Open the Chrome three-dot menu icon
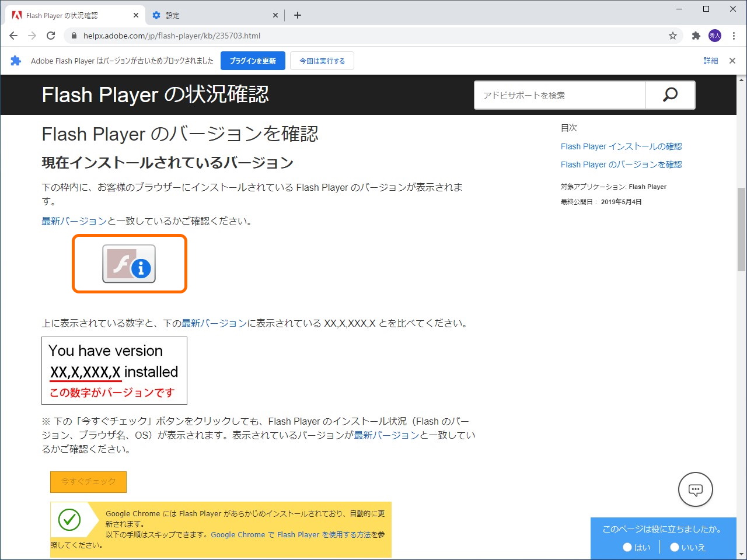This screenshot has width=747, height=560. pos(734,35)
